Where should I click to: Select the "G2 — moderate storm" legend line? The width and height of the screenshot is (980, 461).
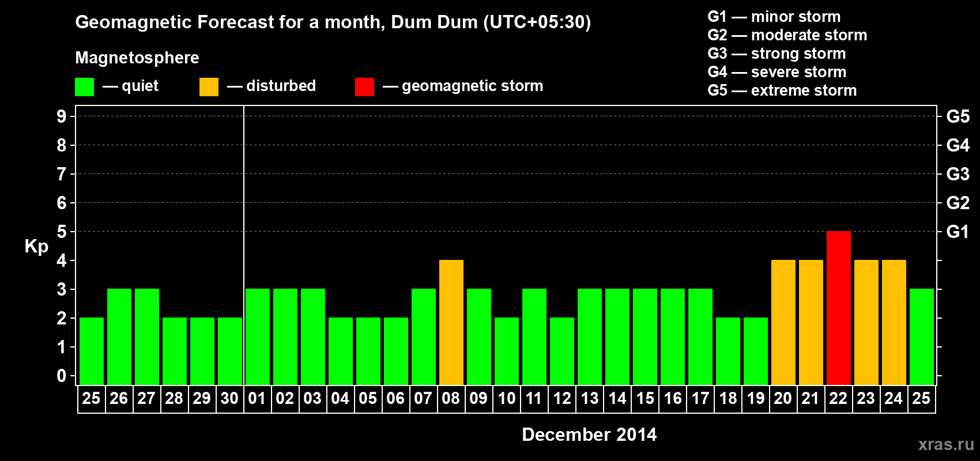[x=787, y=35]
